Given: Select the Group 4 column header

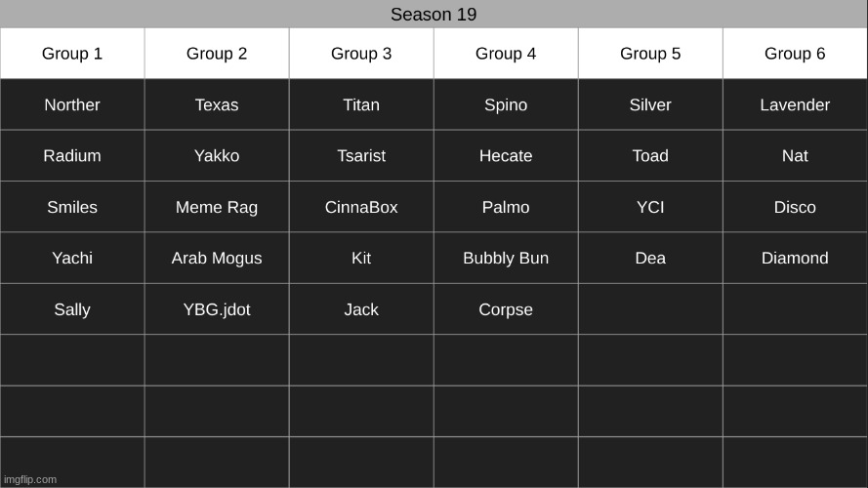Looking at the screenshot, I should point(506,54).
